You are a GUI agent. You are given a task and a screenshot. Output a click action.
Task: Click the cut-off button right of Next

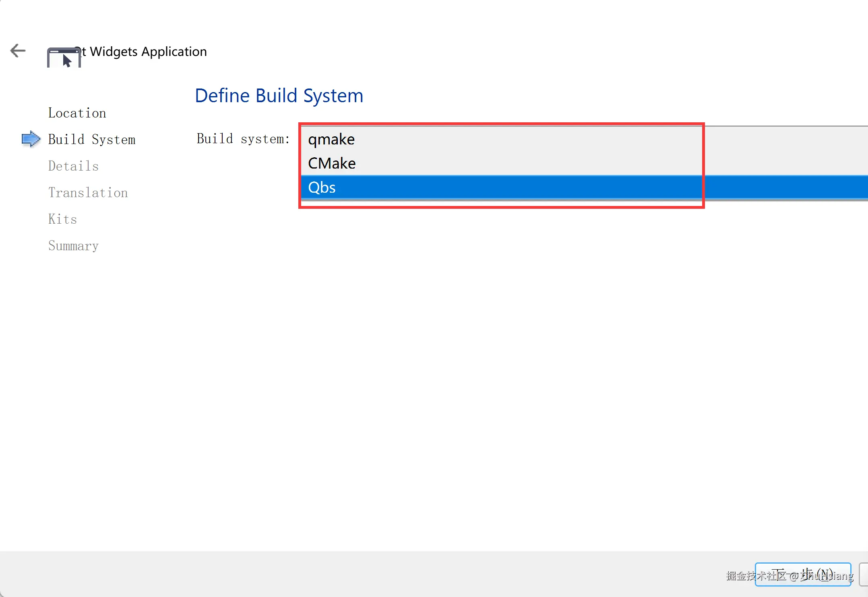[864, 574]
